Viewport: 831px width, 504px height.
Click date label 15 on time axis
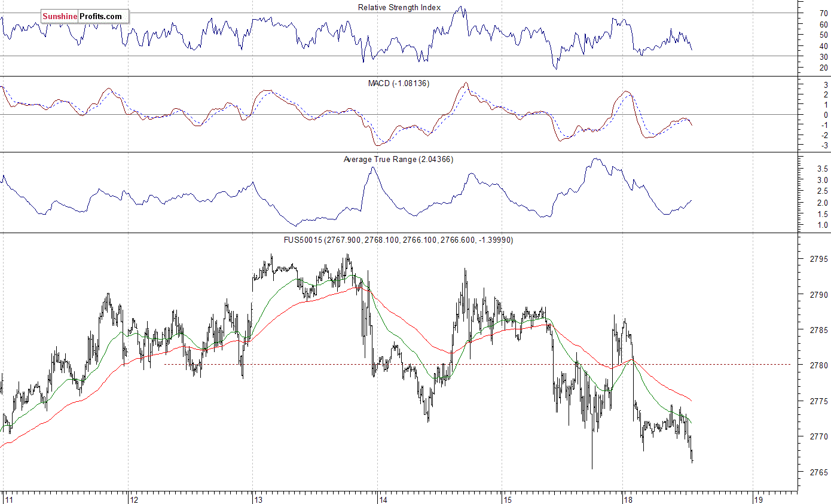pos(508,499)
